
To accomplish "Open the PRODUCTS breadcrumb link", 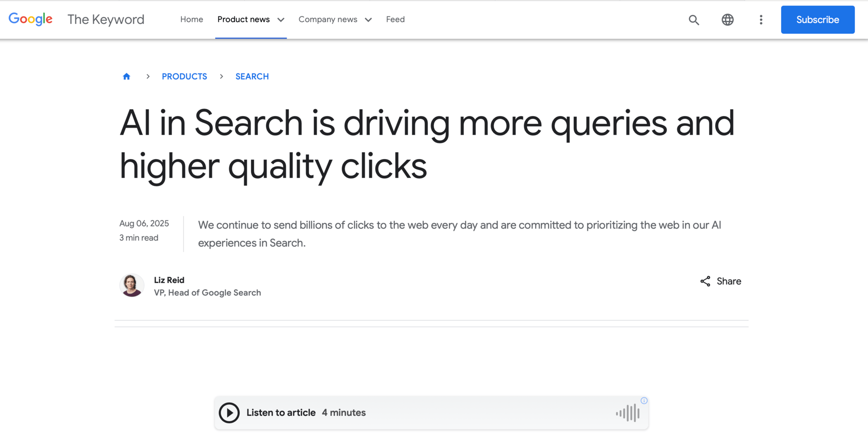I will click(184, 76).
